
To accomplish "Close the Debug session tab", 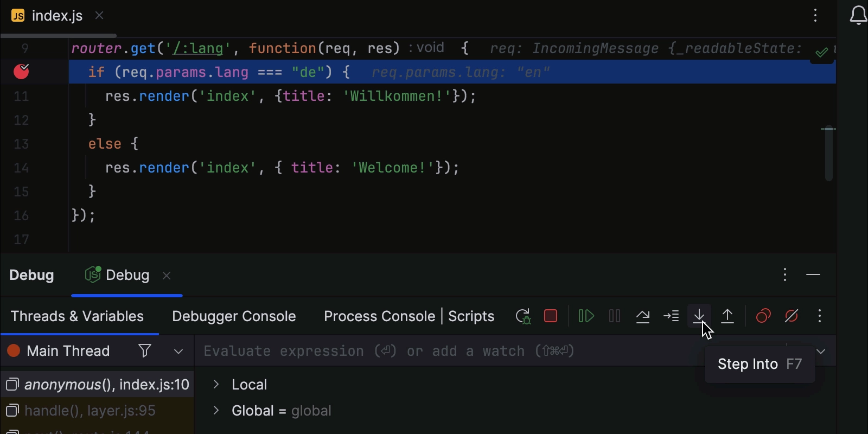I will (x=167, y=276).
